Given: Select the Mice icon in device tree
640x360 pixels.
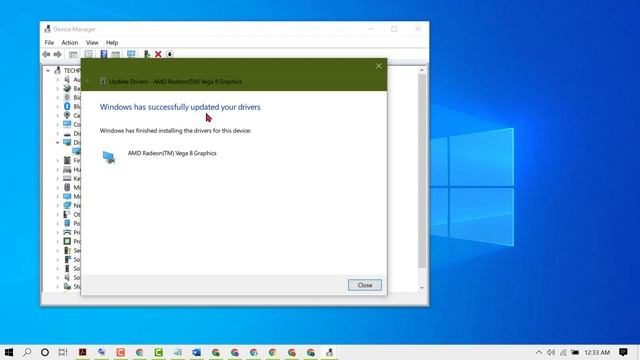Looking at the screenshot, I should (67, 187).
